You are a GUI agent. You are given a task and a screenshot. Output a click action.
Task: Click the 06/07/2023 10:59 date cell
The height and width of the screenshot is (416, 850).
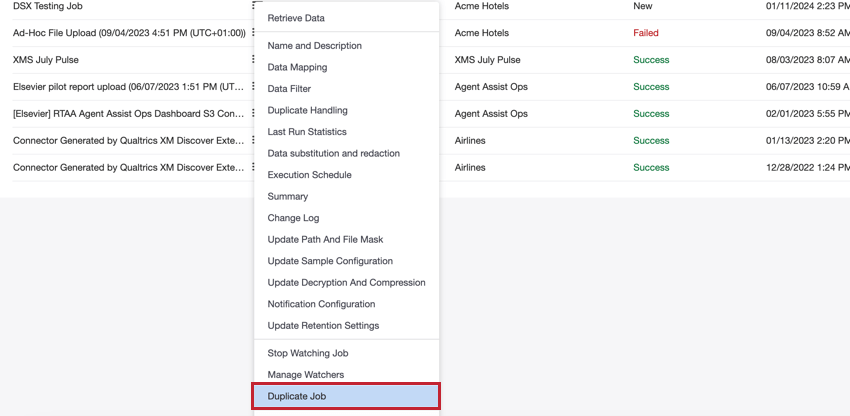point(808,87)
